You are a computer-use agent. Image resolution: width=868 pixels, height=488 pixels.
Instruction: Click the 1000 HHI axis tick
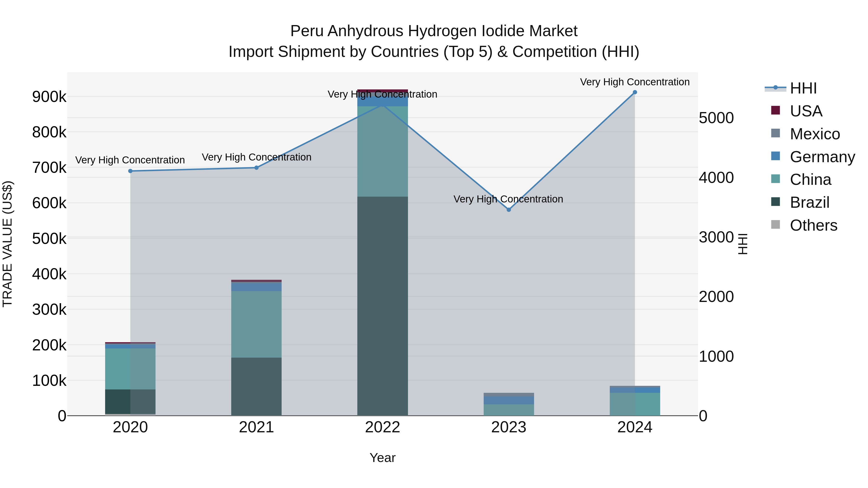(716, 357)
